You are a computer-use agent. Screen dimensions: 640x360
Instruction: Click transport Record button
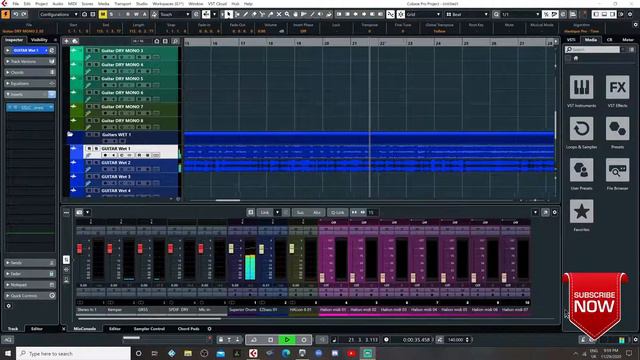pos(304,340)
